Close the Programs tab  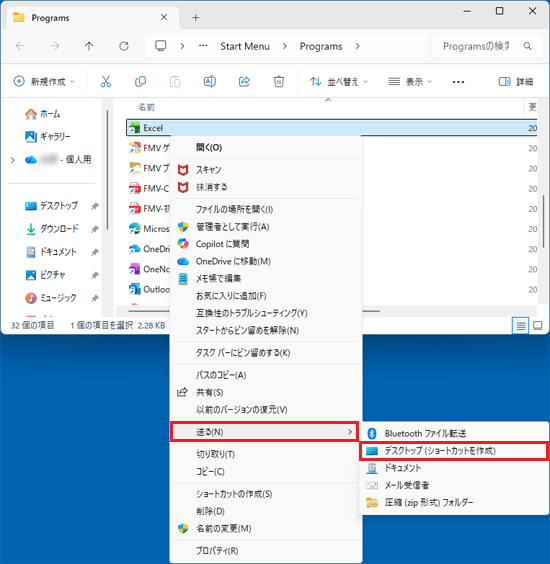click(x=164, y=17)
